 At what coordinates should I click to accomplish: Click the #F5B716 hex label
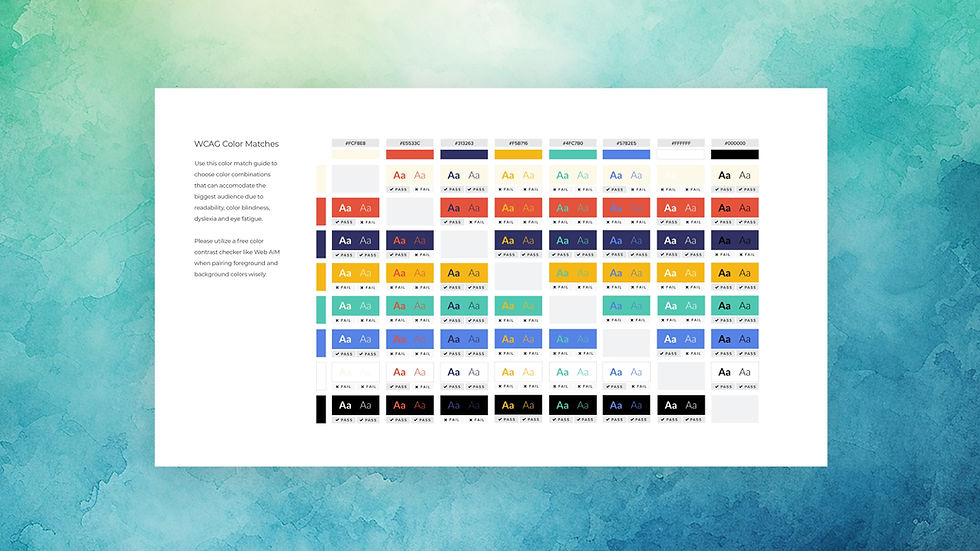click(x=518, y=143)
